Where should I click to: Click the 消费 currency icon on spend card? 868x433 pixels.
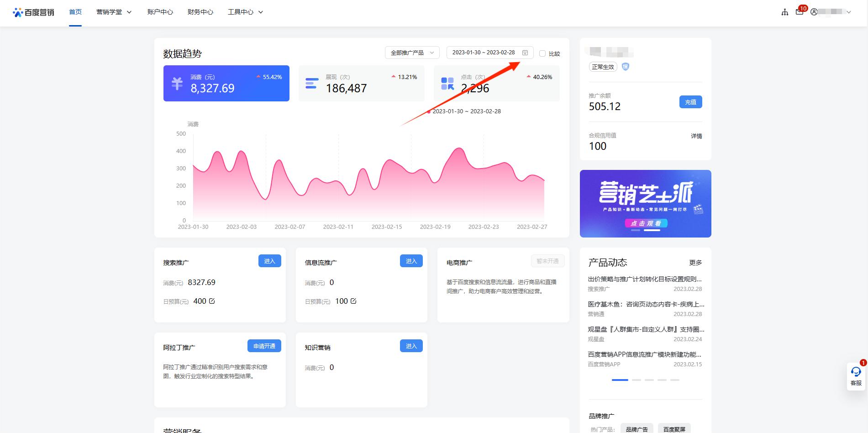[177, 83]
